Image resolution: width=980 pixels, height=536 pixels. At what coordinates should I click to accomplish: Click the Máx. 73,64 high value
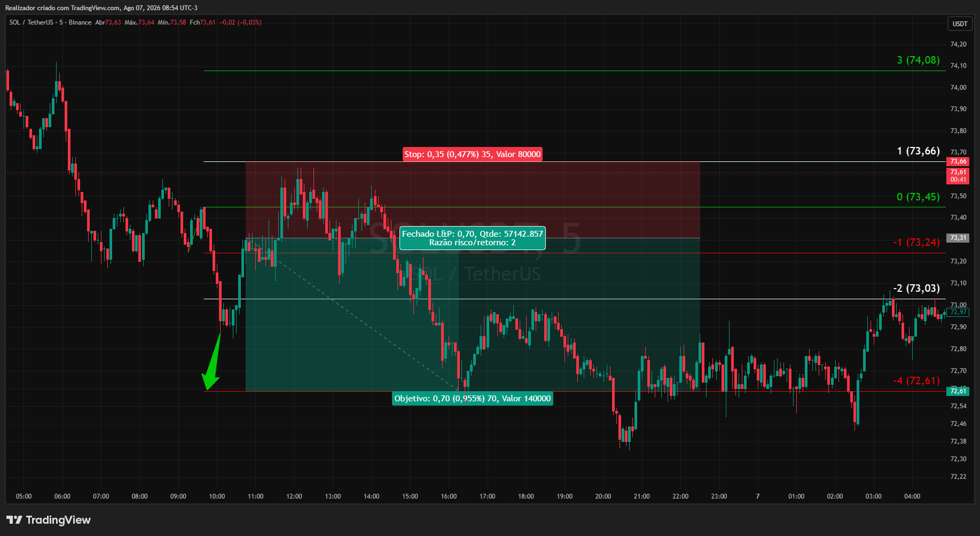pyautogui.click(x=139, y=22)
